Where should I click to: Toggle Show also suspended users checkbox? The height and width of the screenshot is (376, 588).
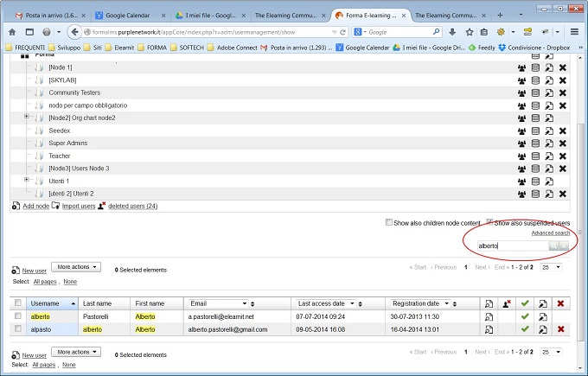[x=489, y=222]
